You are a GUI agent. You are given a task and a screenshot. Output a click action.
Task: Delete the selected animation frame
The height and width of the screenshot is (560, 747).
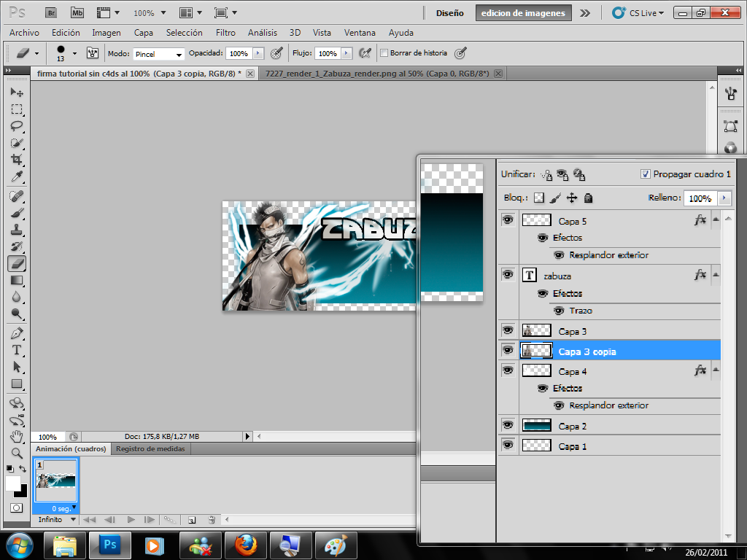[x=212, y=520]
